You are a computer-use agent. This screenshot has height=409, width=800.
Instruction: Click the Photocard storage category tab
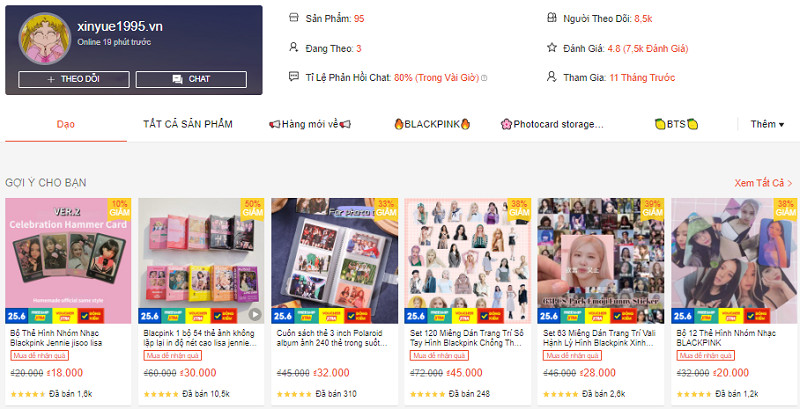pos(553,124)
